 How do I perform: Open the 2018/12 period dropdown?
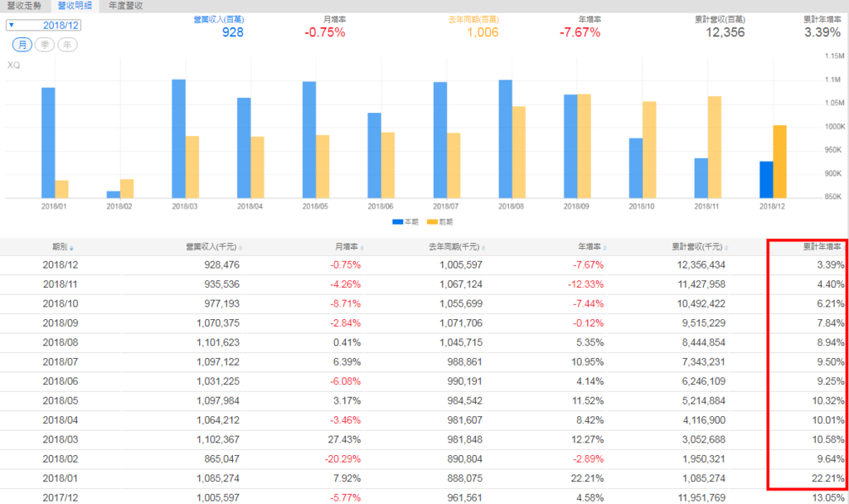pyautogui.click(x=43, y=26)
